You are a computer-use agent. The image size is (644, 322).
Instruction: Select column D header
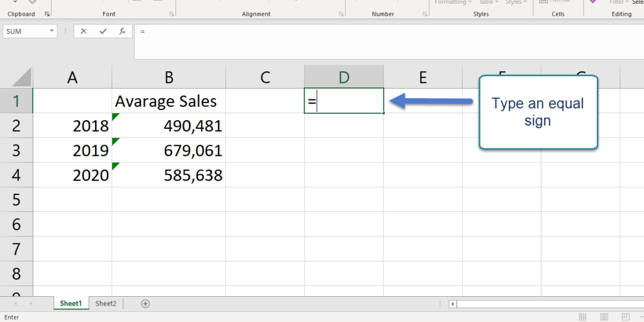pyautogui.click(x=343, y=77)
